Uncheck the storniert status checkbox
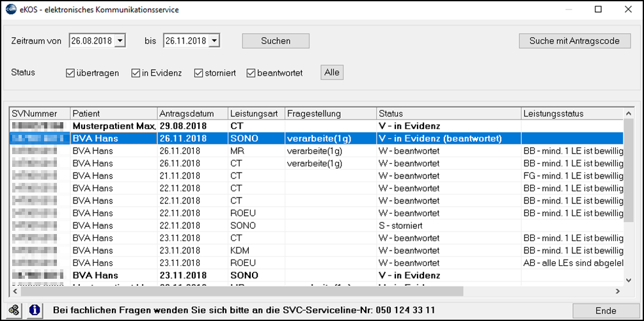 [198, 74]
